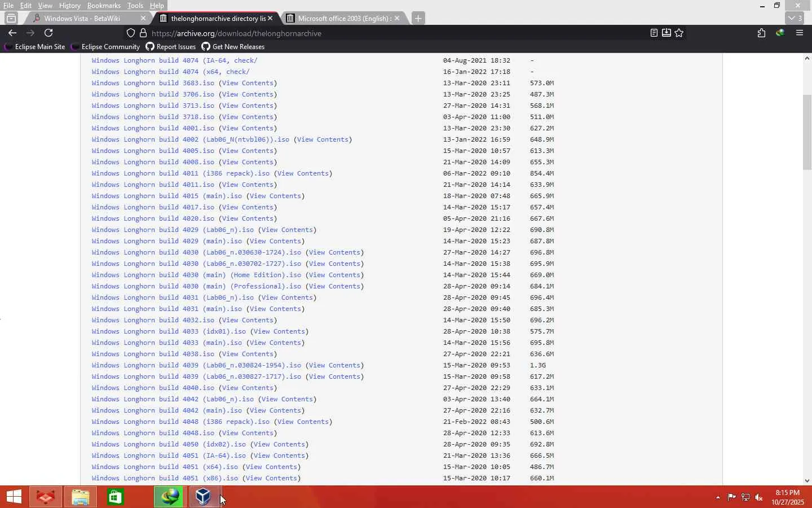Screen dimensions: 812x508
Task: Click the green extension icon beside the menu button
Action: (x=781, y=33)
